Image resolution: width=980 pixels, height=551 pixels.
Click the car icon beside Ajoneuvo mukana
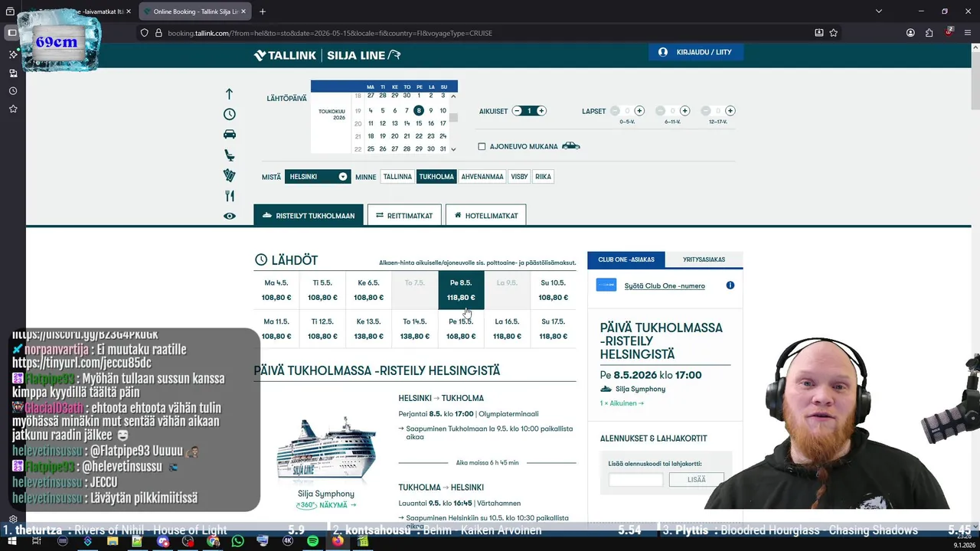click(x=571, y=146)
